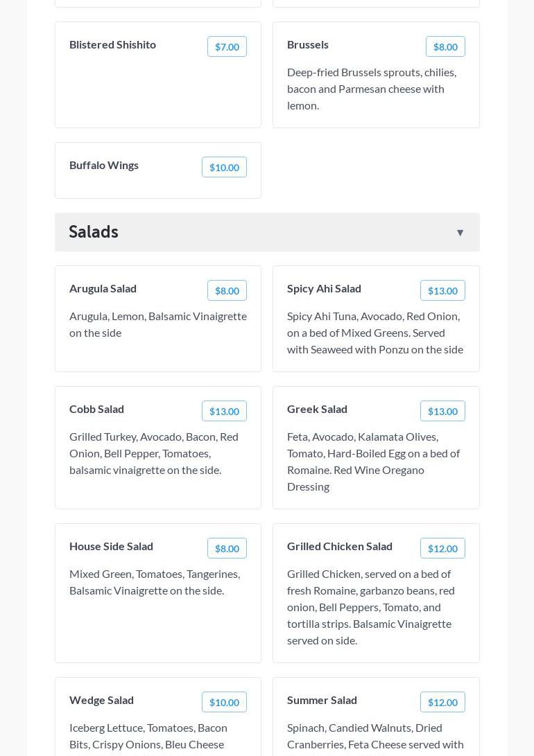Add Buffalo Wings via $10.00 price

[224, 167]
